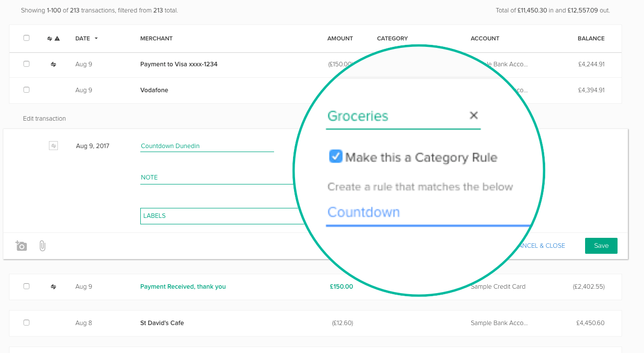Screen dimensions: 644x353
Task: Click the transfer icon in edit transaction
Action: pos(53,146)
